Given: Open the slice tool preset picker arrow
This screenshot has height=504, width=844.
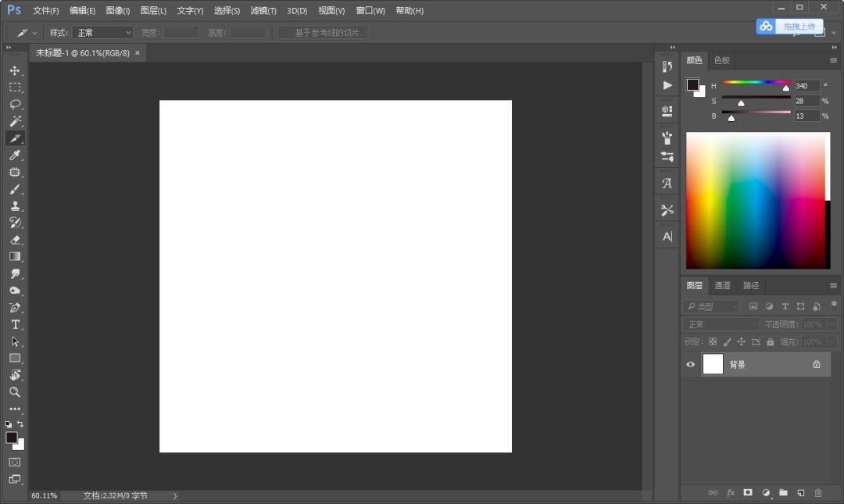Looking at the screenshot, I should point(35,33).
